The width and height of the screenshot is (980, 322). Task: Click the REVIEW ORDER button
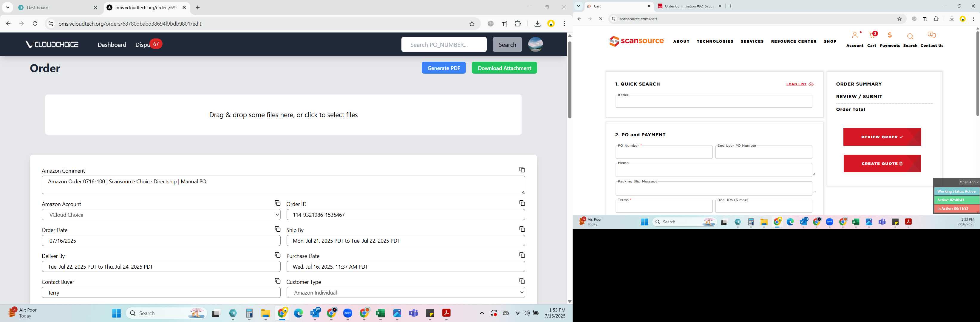point(882,137)
